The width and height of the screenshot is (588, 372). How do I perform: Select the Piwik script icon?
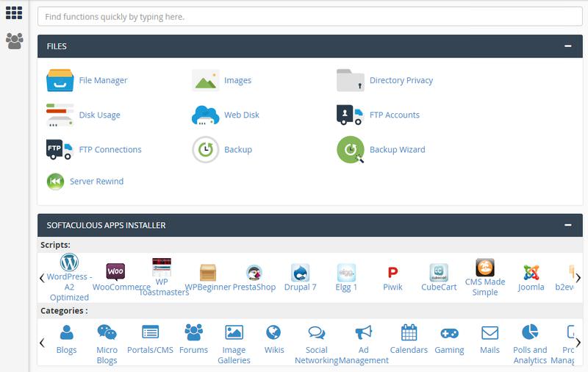point(392,272)
